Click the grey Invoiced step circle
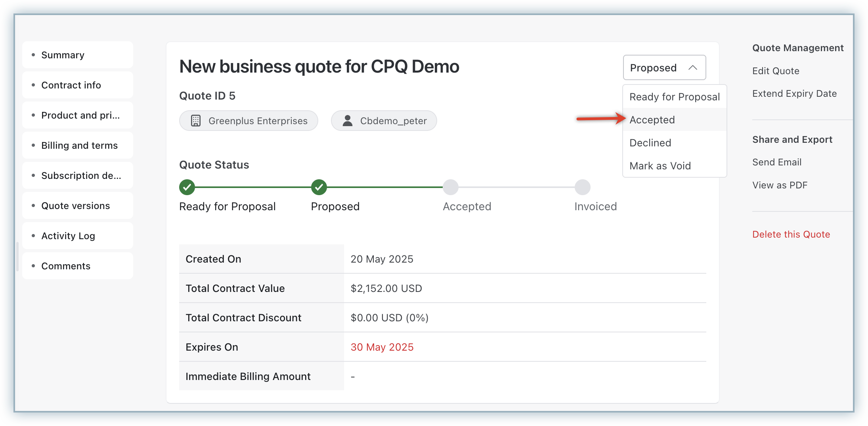 (x=582, y=187)
